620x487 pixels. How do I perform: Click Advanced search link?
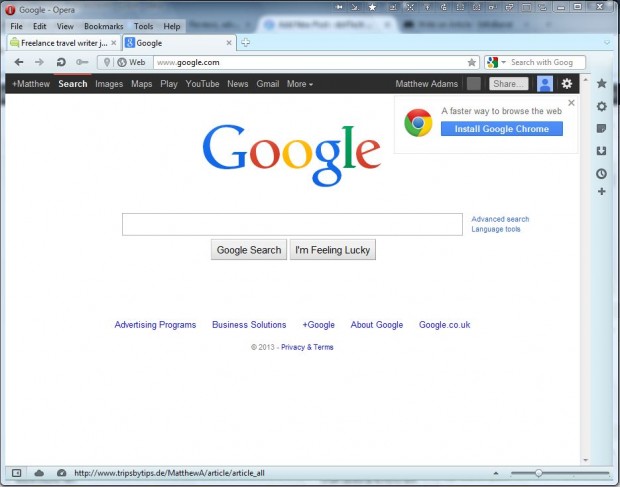pos(500,219)
